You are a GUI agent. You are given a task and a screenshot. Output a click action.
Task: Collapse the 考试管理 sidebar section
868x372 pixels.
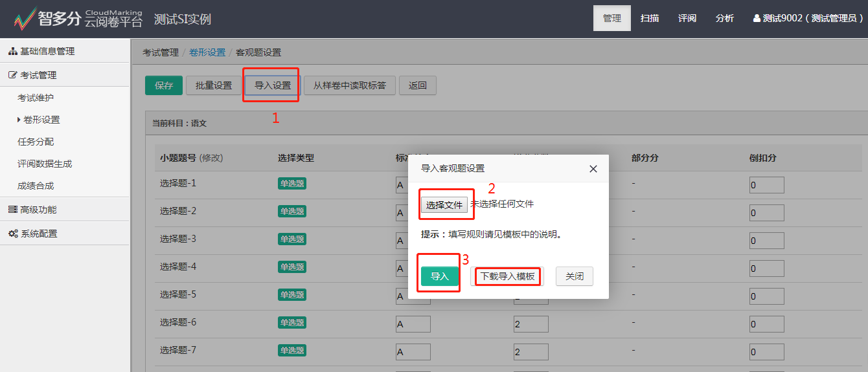[x=65, y=75]
